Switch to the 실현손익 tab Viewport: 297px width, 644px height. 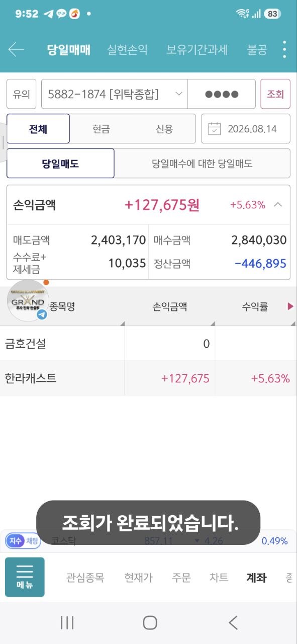click(x=127, y=50)
